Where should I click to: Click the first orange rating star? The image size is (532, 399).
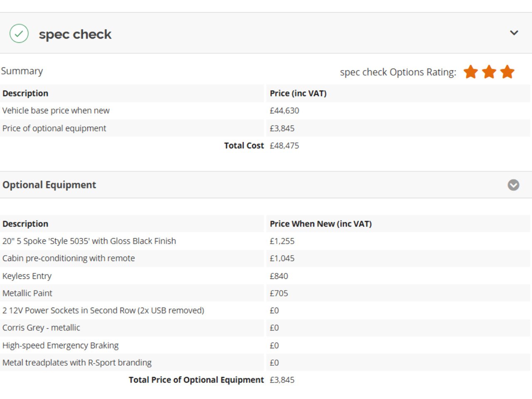[x=471, y=72]
